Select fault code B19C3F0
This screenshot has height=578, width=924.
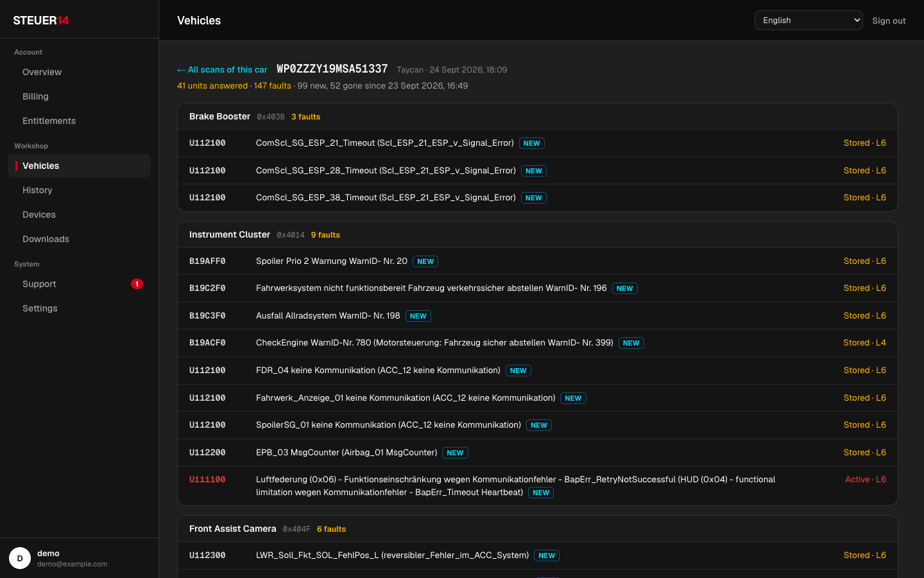207,316
